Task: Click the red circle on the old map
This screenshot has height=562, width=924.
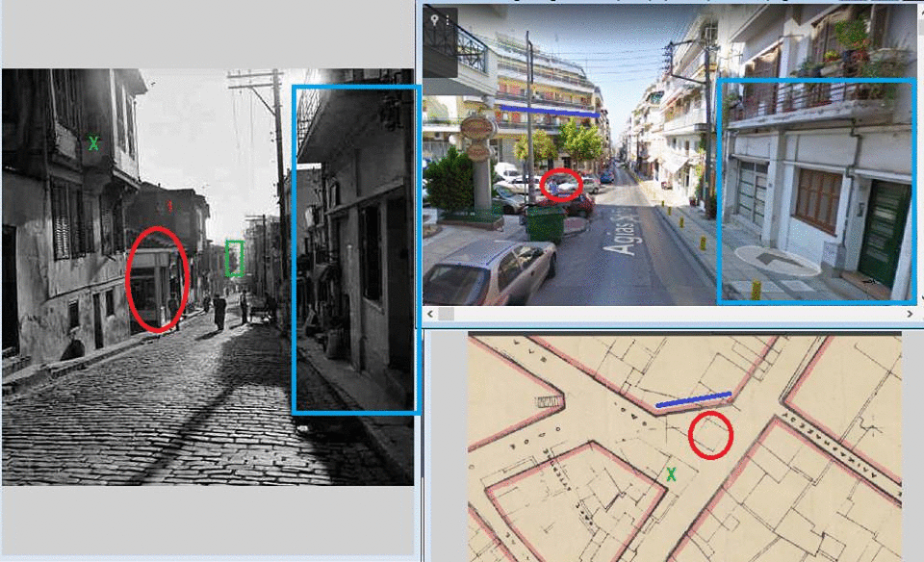Action: (711, 434)
